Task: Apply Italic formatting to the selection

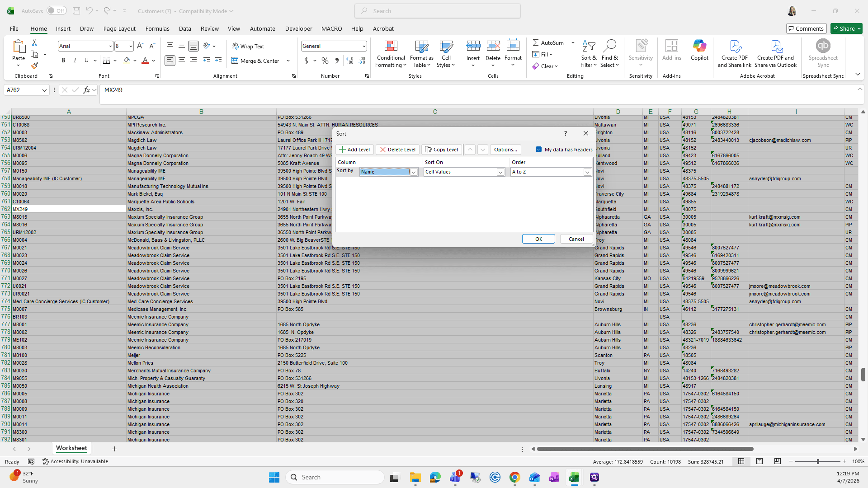Action: (75, 61)
